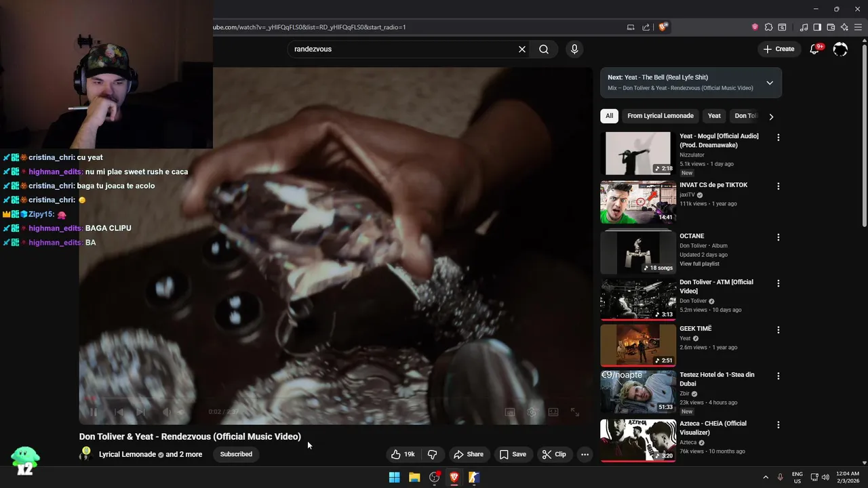
Task: Toggle subtitles captions in player
Action: (510, 412)
